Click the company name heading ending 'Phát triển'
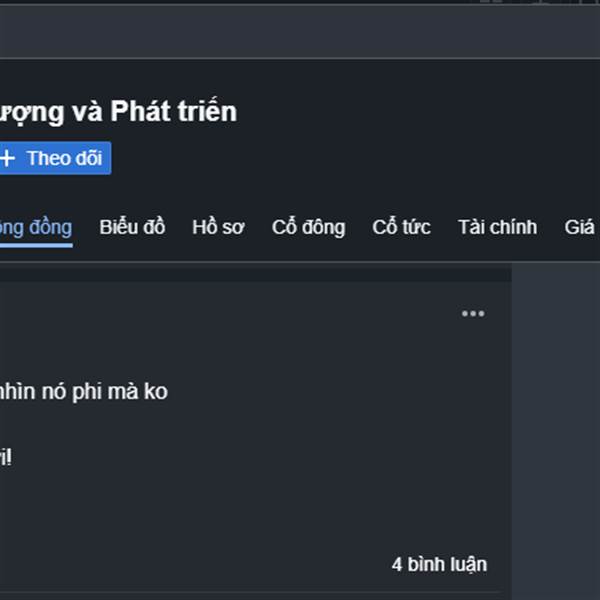The width and height of the screenshot is (600, 600). 118,111
